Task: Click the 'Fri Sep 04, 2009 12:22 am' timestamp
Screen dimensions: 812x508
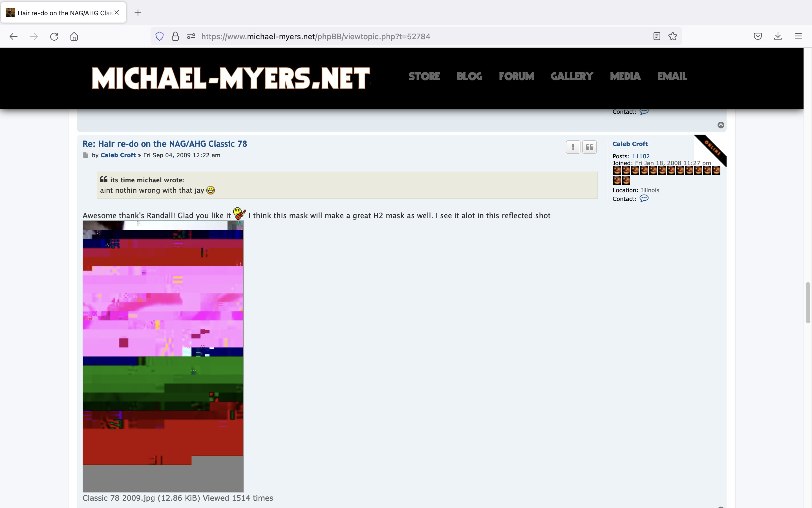Action: (182, 155)
